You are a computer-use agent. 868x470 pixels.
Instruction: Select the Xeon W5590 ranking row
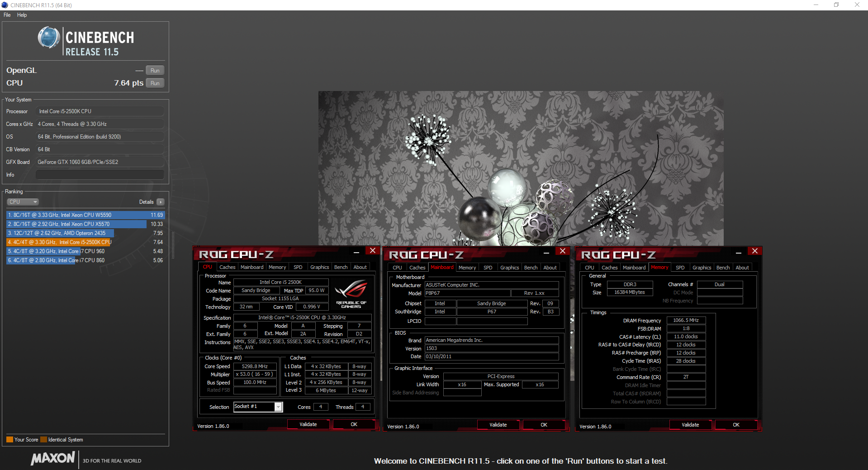[x=85, y=215]
